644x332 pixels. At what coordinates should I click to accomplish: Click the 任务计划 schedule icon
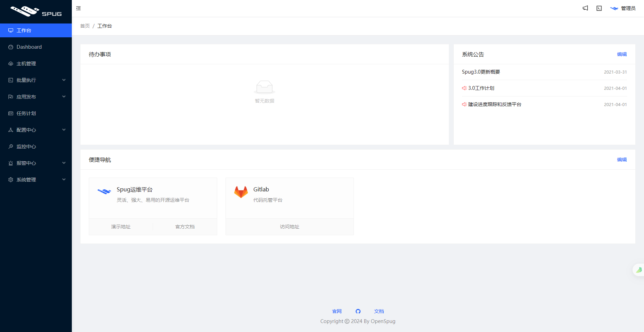tap(11, 113)
